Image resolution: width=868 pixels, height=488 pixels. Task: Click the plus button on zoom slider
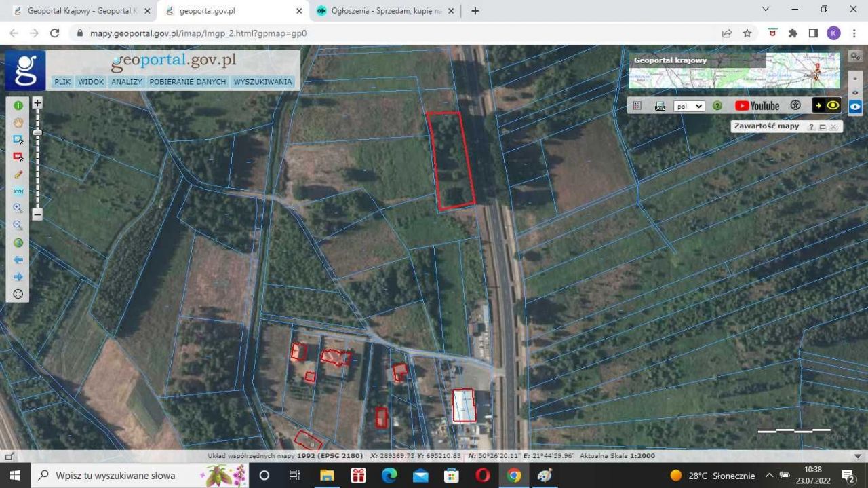click(x=37, y=103)
